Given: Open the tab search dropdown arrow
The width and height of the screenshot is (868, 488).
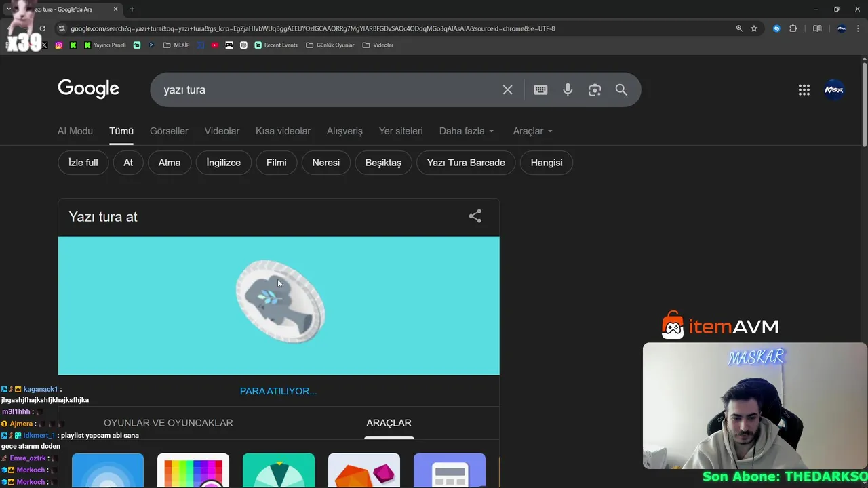Looking at the screenshot, I should pyautogui.click(x=8, y=9).
